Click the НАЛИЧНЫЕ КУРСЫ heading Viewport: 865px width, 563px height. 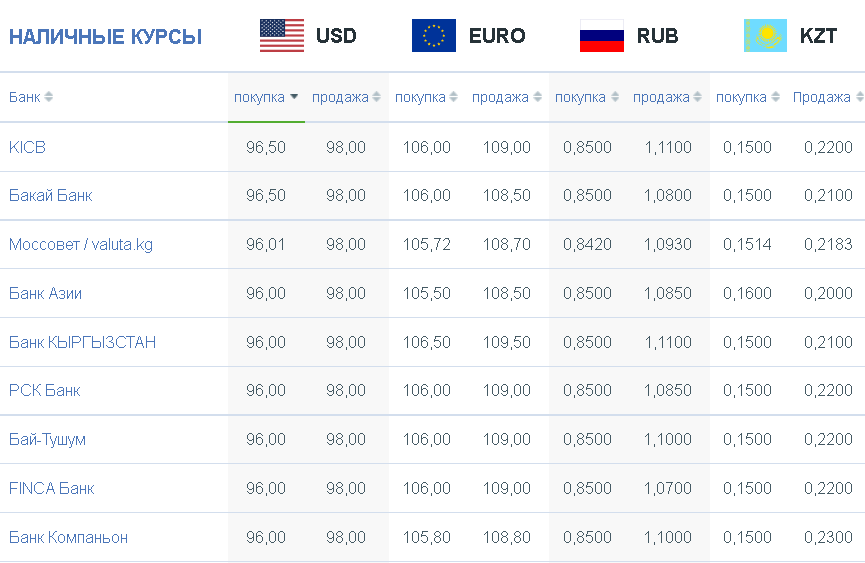pyautogui.click(x=105, y=37)
